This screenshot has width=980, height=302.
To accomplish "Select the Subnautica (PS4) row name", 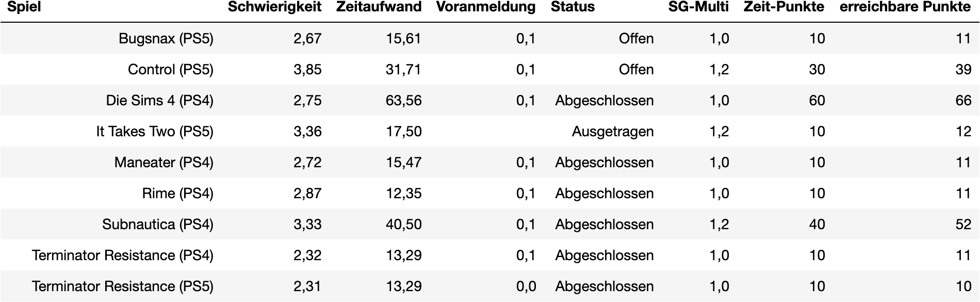I will (x=157, y=225).
